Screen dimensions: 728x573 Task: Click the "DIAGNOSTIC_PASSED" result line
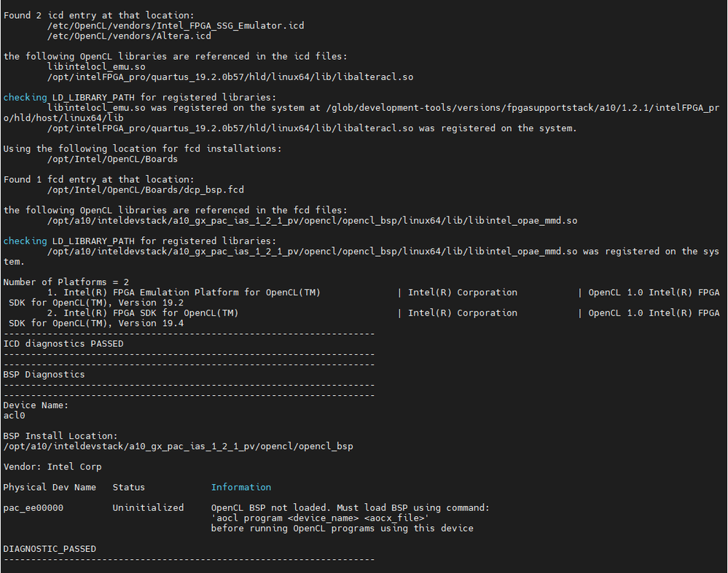[50, 548]
